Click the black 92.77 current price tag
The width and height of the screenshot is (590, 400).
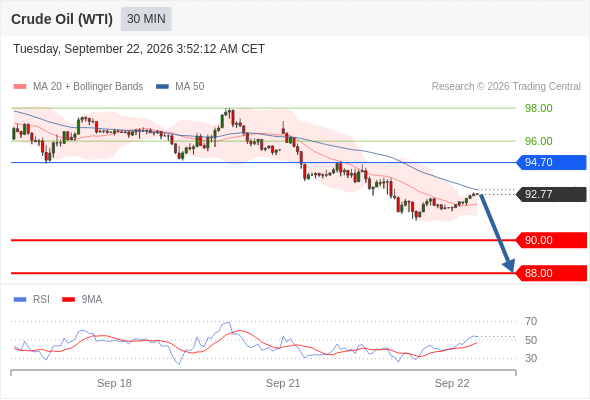552,195
